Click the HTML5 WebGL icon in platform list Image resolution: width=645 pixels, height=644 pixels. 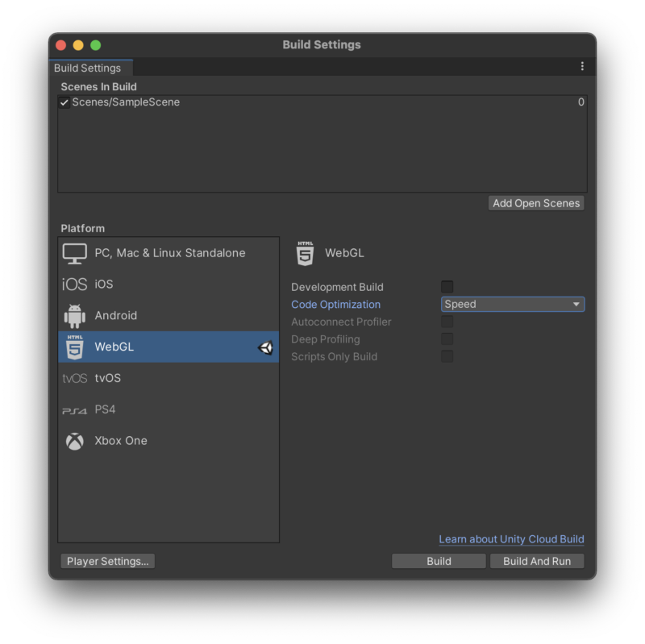[x=74, y=347]
